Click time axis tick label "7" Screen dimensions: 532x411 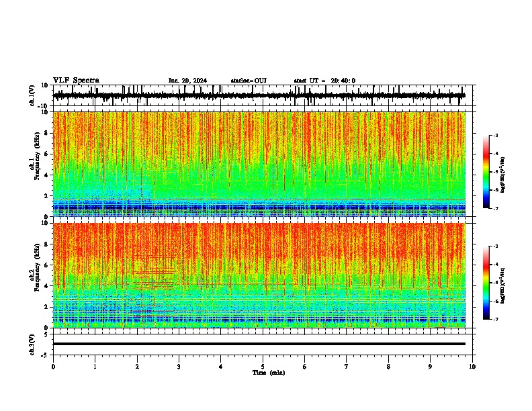[x=347, y=367]
